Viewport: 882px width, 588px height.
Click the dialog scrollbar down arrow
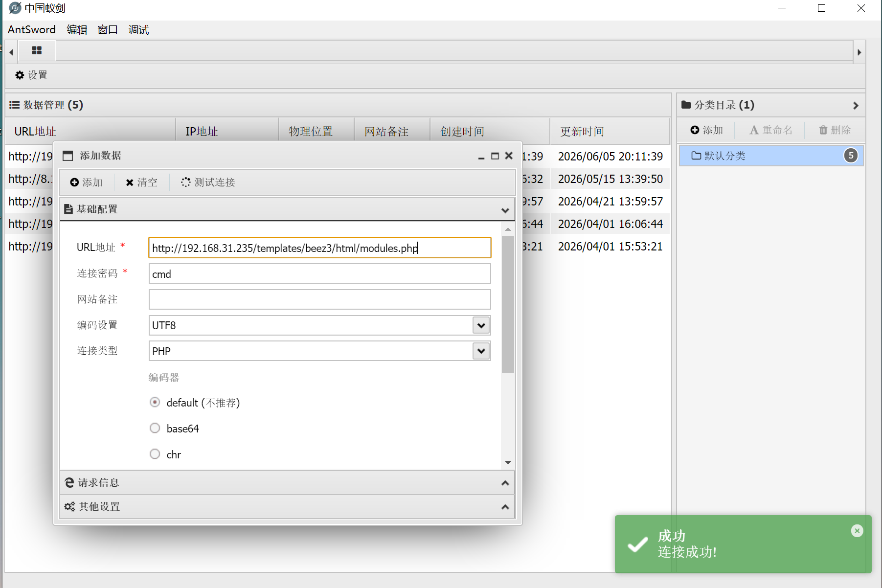pos(508,462)
